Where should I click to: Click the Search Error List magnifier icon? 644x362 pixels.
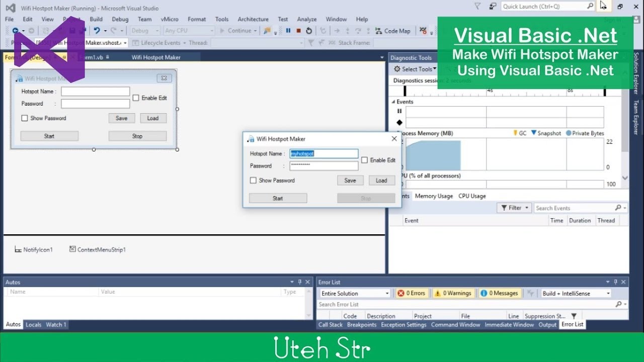click(619, 304)
